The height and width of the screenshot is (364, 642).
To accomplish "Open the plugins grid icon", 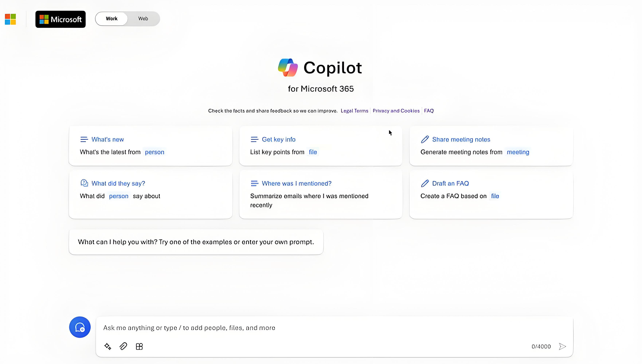I will (x=139, y=346).
